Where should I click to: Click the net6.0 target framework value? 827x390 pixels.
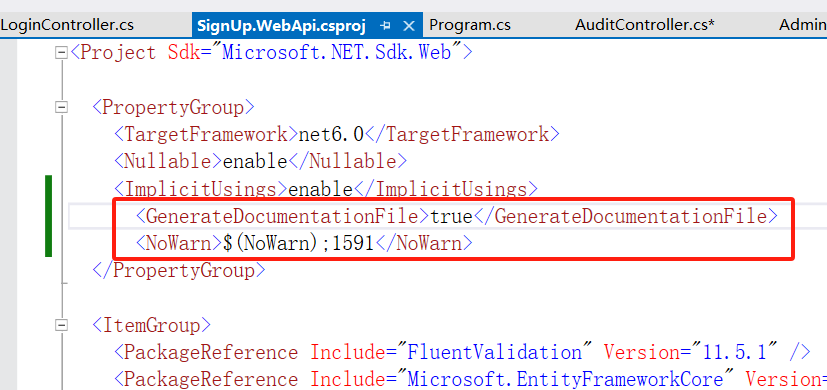point(331,135)
